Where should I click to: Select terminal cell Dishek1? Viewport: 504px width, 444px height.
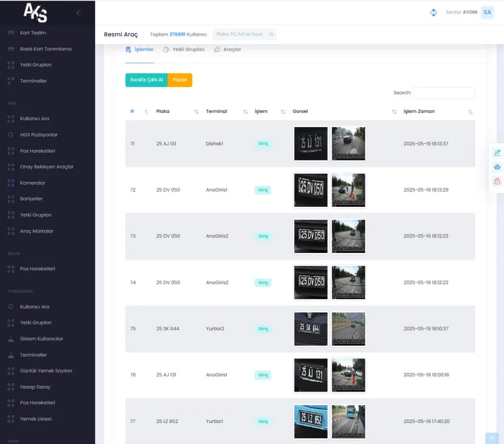[214, 144]
